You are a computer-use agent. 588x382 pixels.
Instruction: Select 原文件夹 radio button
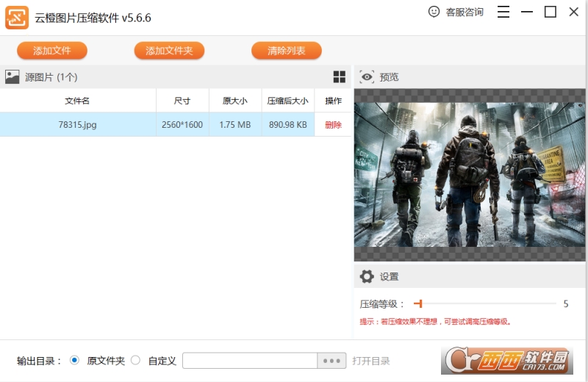(74, 360)
